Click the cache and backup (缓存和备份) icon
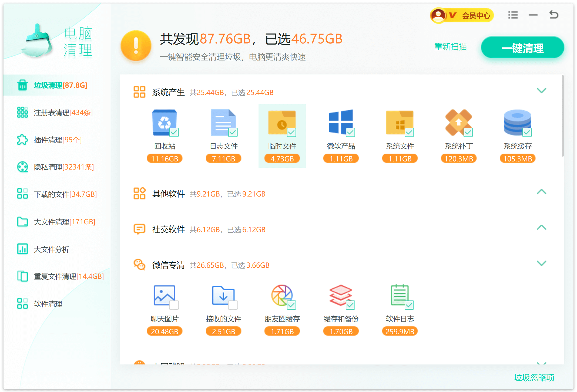The image size is (577, 392). 341,295
